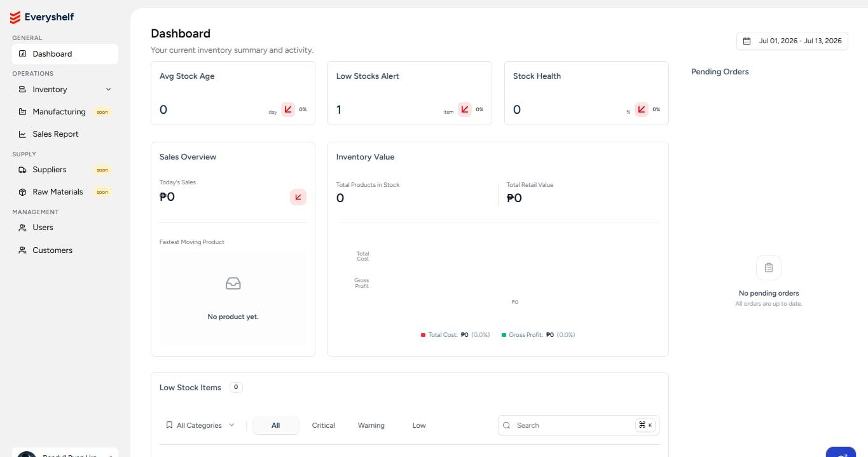Viewport: 868px width, 457px height.
Task: Click the Raw Materials box icon
Action: tap(22, 192)
